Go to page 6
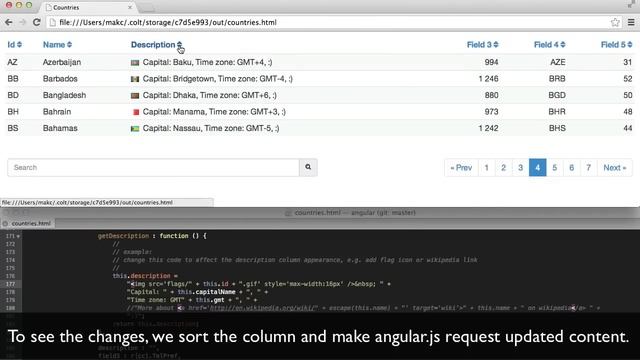 coord(571,168)
